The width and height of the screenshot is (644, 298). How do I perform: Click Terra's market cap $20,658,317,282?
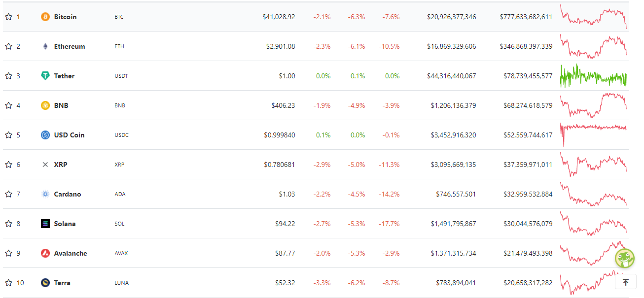coord(528,283)
